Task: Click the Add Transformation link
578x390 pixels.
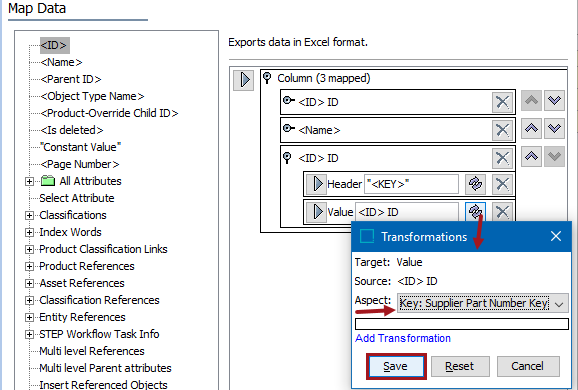Action: coord(403,338)
